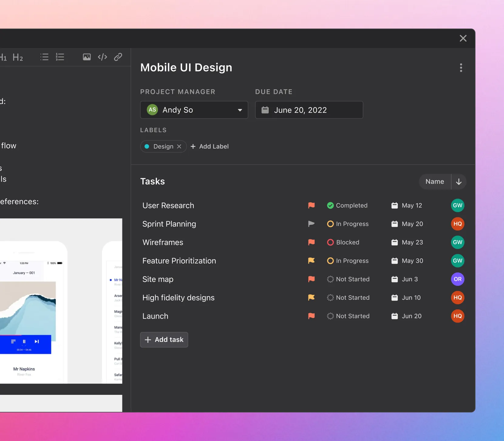504x441 pixels.
Task: Insert a hyperlink via the link icon
Action: 118,57
